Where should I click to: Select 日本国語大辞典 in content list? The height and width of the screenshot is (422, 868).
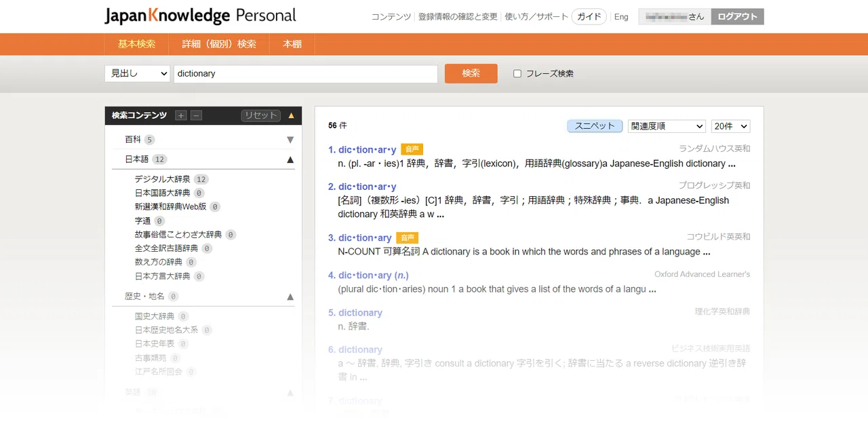pos(163,193)
